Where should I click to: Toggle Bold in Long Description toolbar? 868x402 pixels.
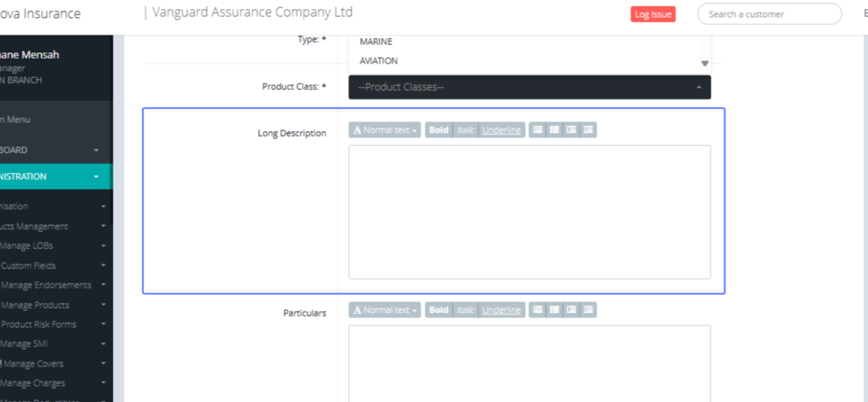(438, 130)
